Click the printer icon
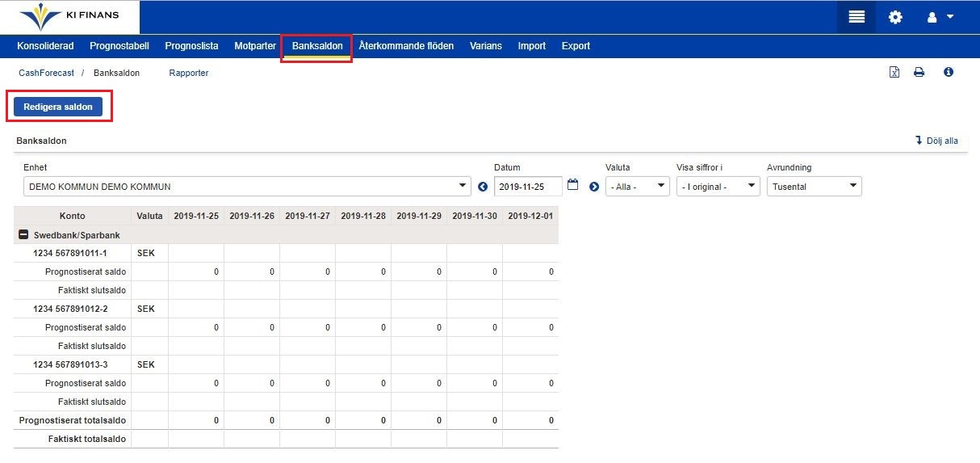 tap(919, 73)
